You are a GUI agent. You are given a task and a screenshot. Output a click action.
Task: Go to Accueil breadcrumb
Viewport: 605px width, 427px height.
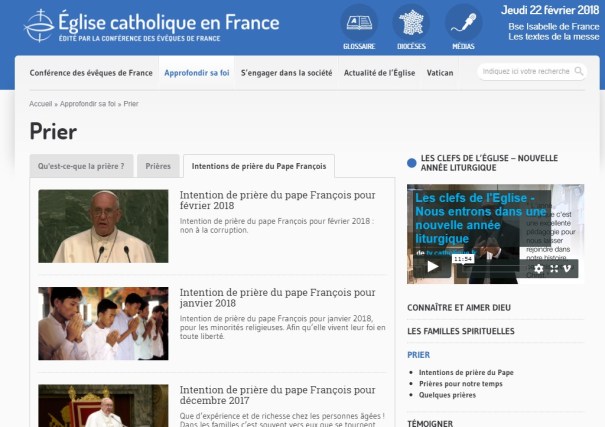[41, 104]
